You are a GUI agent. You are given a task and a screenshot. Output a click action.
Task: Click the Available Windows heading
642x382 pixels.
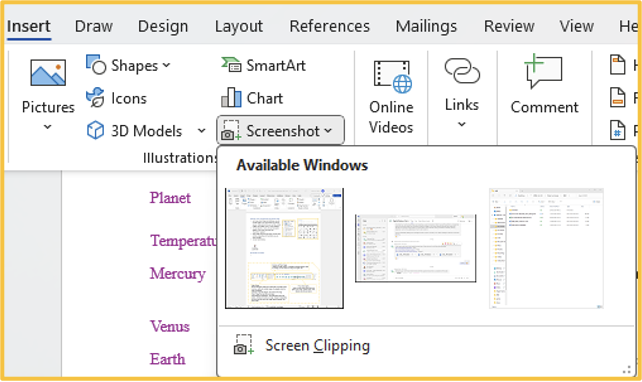pyautogui.click(x=302, y=165)
